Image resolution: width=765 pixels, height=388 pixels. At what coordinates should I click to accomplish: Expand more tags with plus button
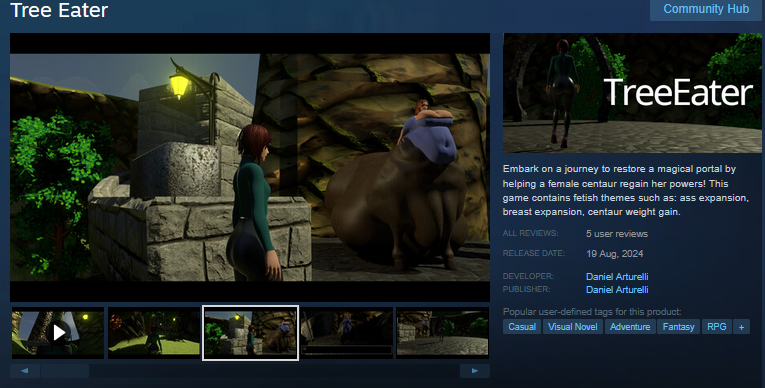point(741,327)
